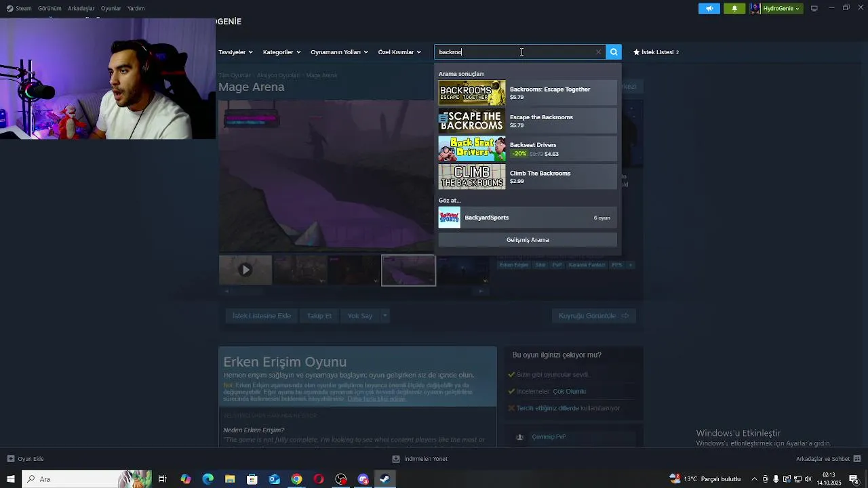Click the FPS tag
Image resolution: width=868 pixels, height=488 pixels.
tap(616, 265)
